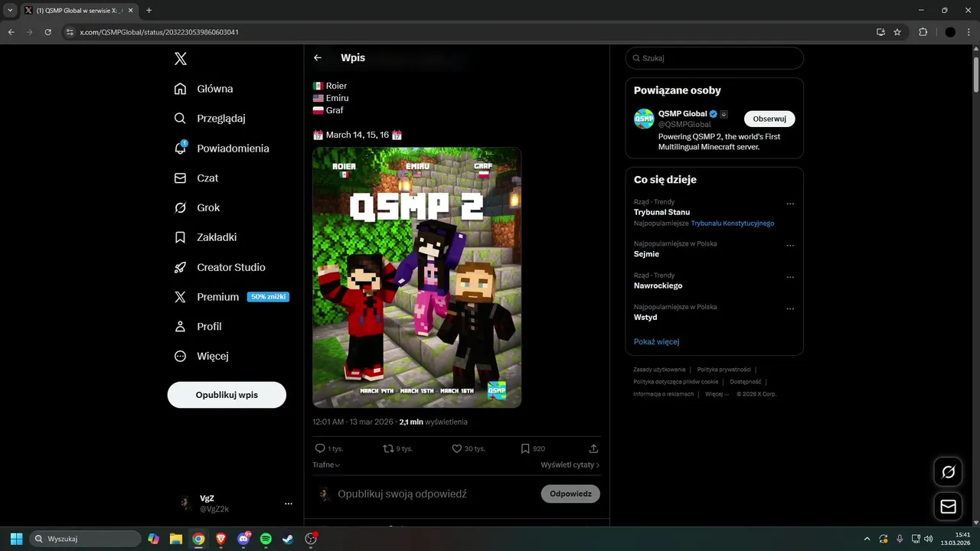Click the Opublikuj wpis button

pos(227,395)
